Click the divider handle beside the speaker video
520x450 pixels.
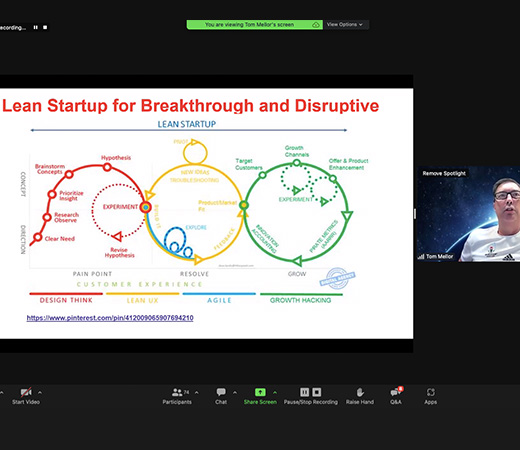click(415, 214)
